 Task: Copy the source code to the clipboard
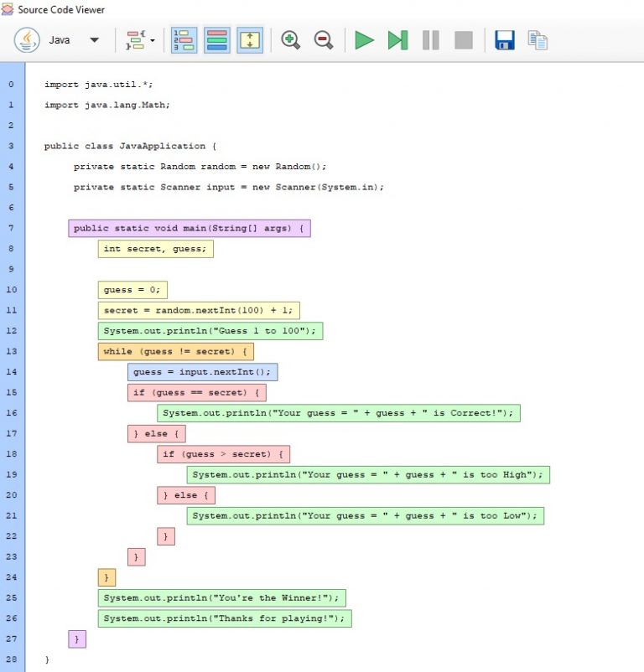(x=538, y=39)
